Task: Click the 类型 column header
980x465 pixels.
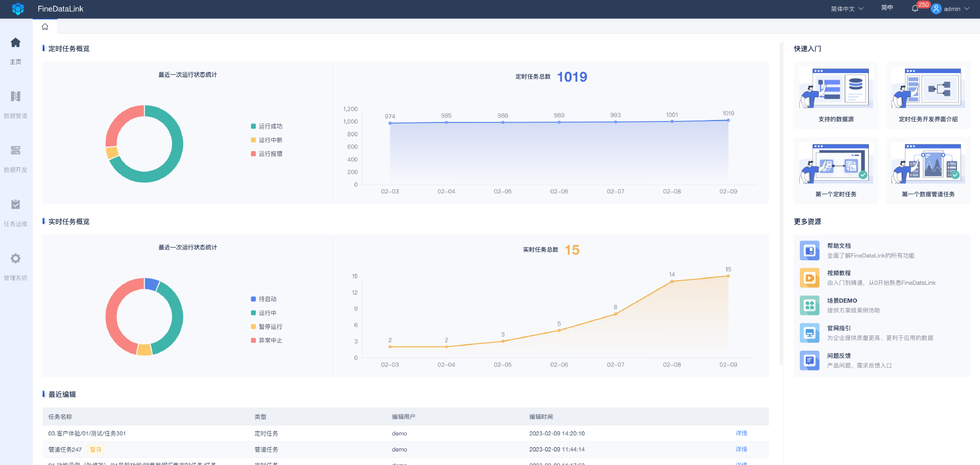Action: 260,417
